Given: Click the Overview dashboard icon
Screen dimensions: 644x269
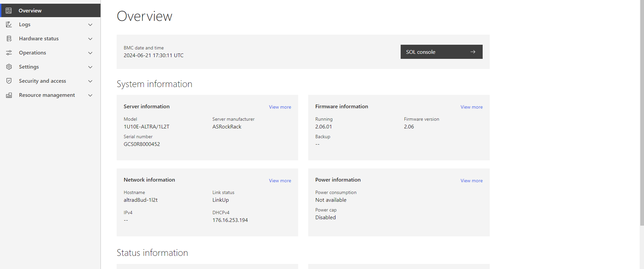Looking at the screenshot, I should pyautogui.click(x=9, y=10).
